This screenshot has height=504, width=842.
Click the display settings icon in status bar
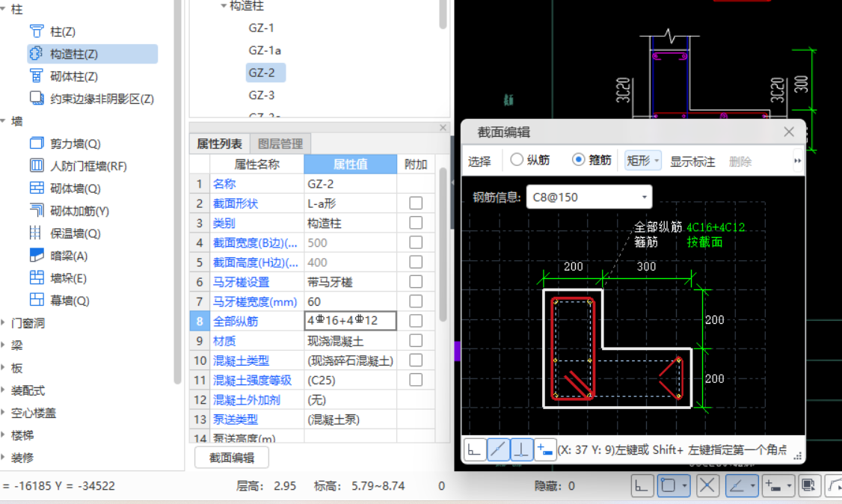pyautogui.click(x=808, y=486)
